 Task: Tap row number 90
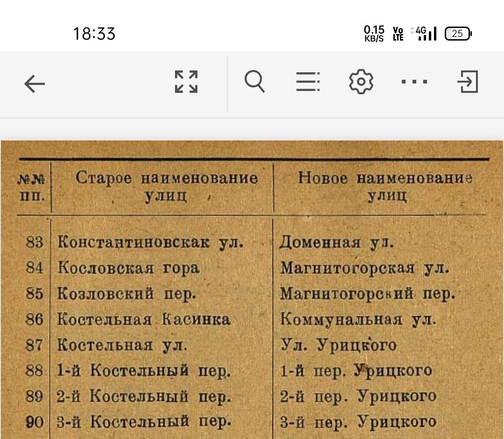[35, 422]
